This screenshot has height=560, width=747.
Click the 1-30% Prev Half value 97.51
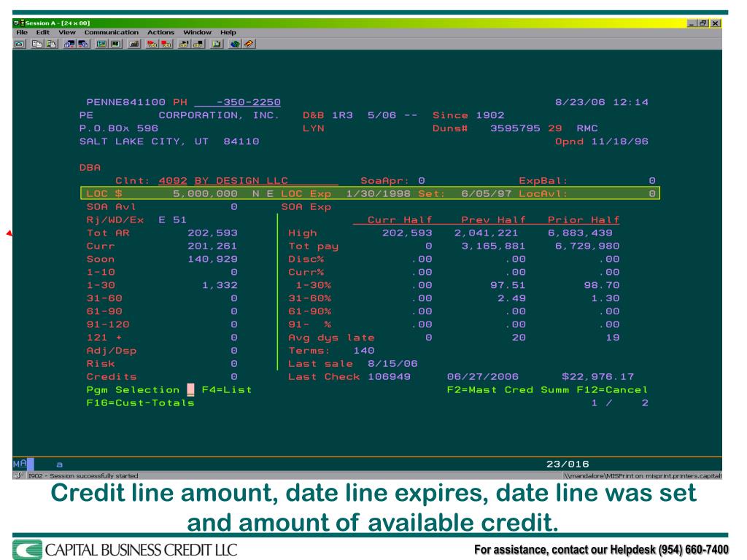[508, 286]
